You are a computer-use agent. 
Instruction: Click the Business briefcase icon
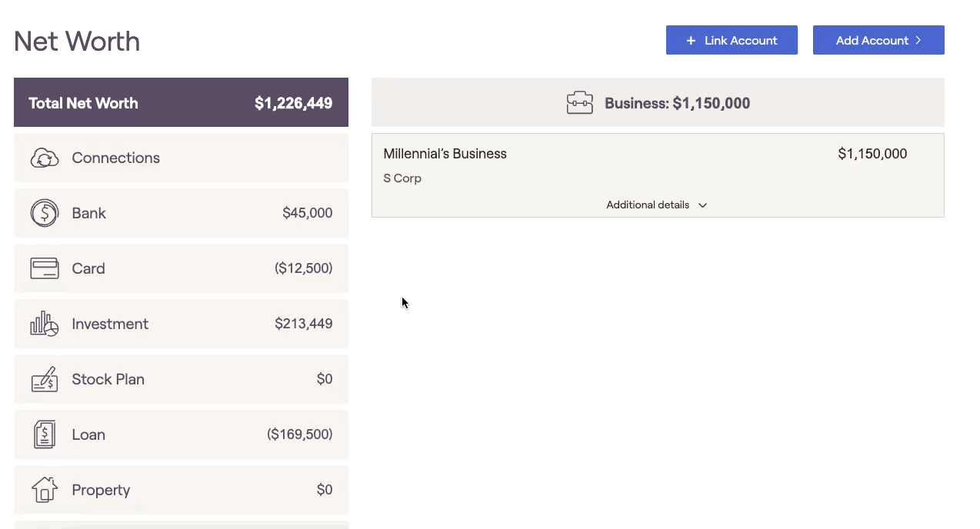click(x=580, y=103)
